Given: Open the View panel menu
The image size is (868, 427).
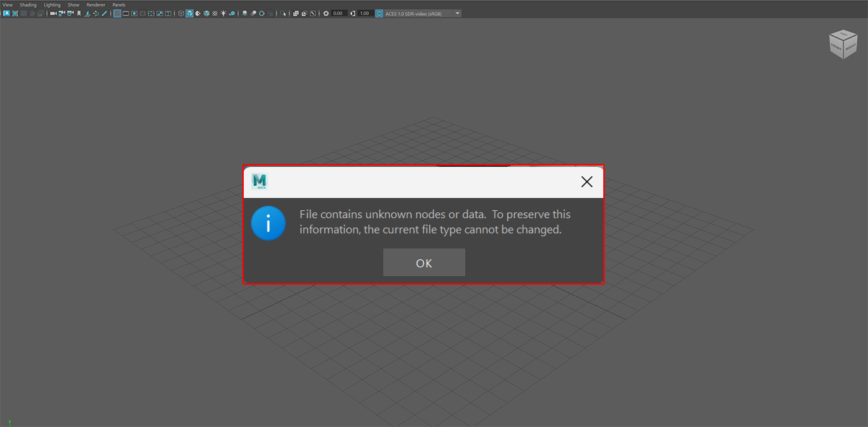Looking at the screenshot, I should tap(7, 4).
